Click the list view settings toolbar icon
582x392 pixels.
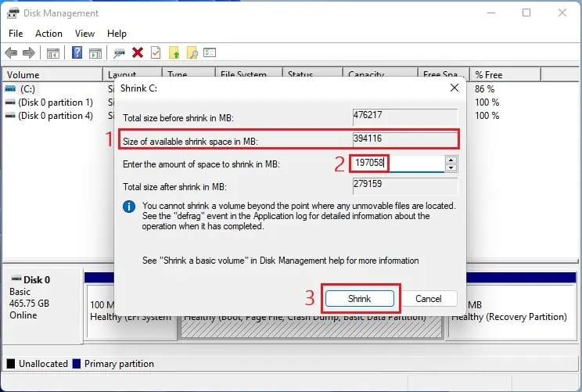tap(210, 52)
